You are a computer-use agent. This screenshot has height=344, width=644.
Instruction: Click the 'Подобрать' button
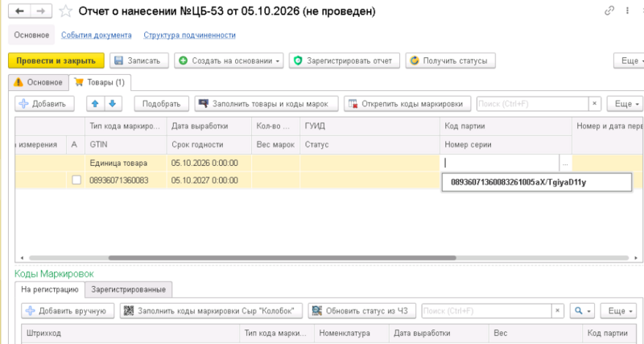point(162,104)
